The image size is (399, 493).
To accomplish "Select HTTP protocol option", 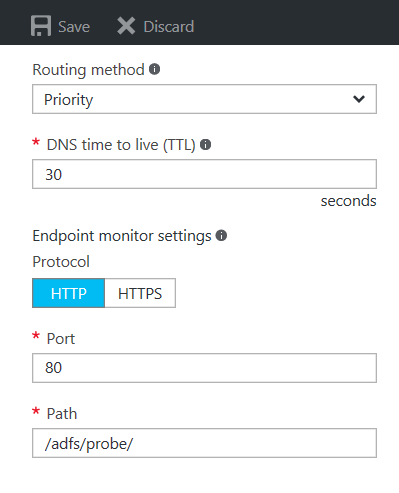I will click(x=69, y=293).
